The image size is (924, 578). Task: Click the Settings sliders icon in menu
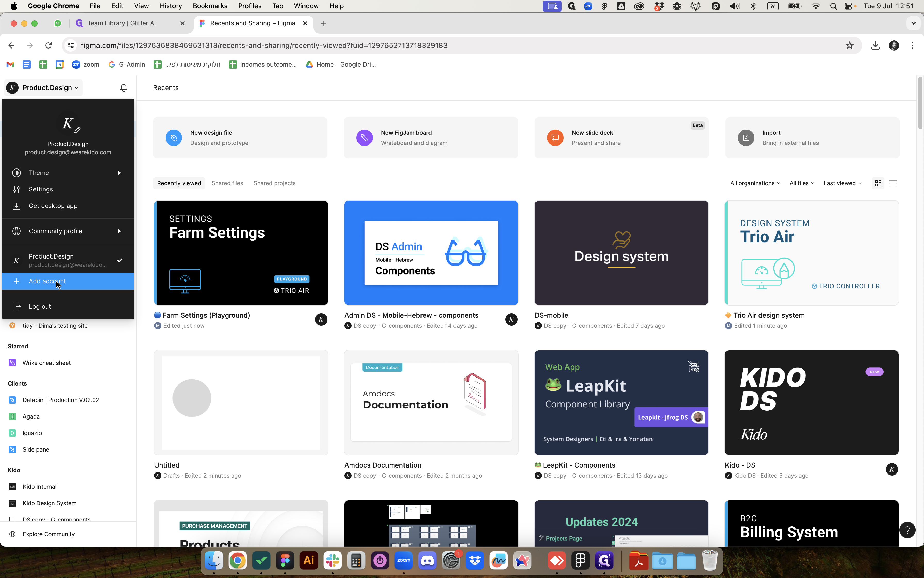pyautogui.click(x=16, y=189)
